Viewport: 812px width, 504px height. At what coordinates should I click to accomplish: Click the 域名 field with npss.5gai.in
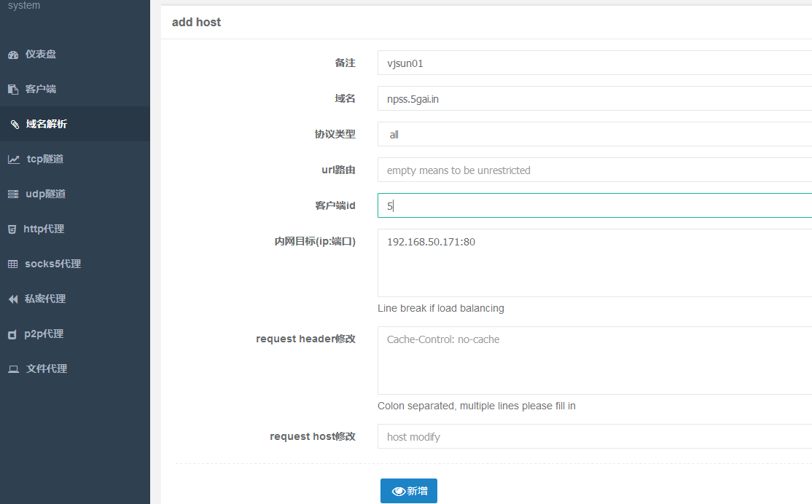coord(594,99)
